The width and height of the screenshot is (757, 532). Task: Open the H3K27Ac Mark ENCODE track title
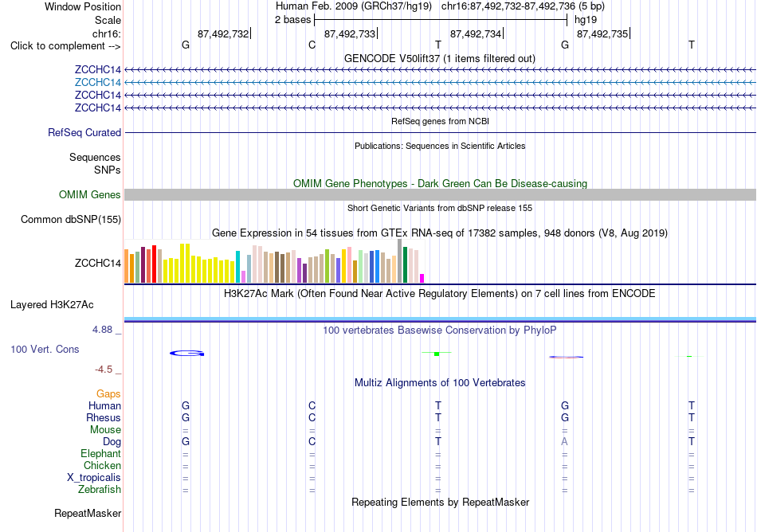click(439, 294)
